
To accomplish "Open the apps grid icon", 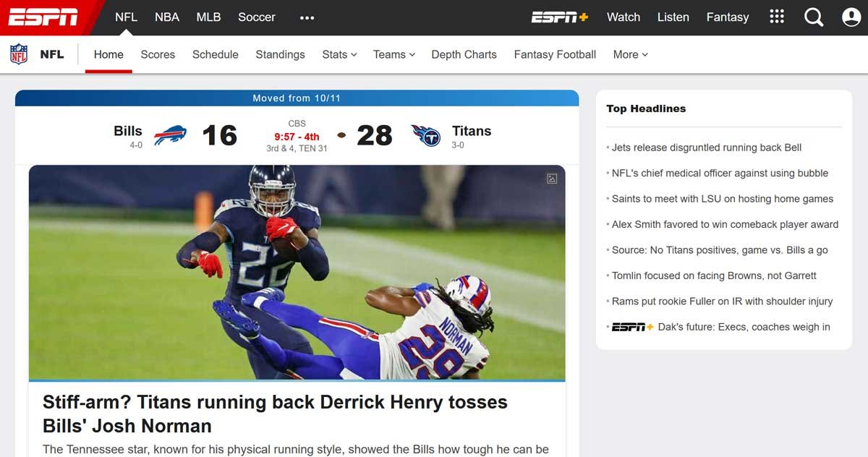I will point(777,17).
